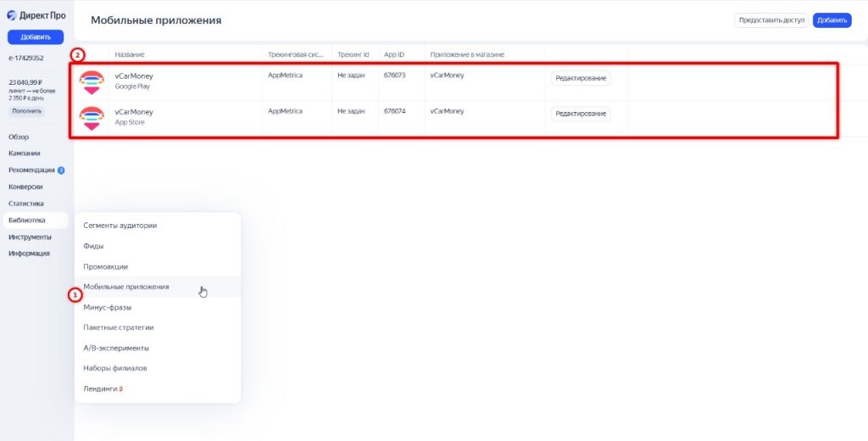Choose Лендинги in the submenu

[x=157, y=389]
